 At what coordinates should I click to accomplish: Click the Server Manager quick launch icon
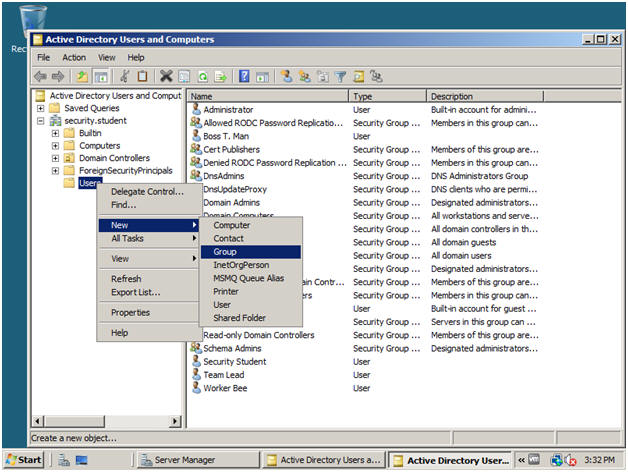(64, 460)
